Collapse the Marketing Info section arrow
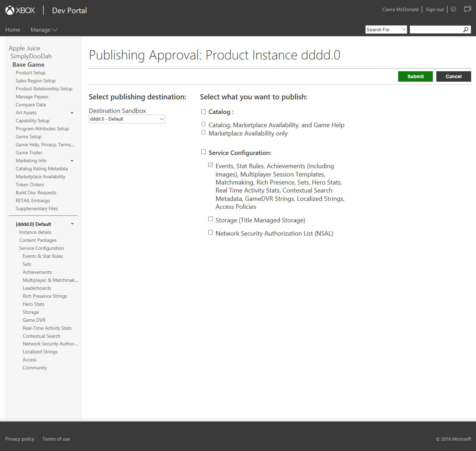 point(72,161)
